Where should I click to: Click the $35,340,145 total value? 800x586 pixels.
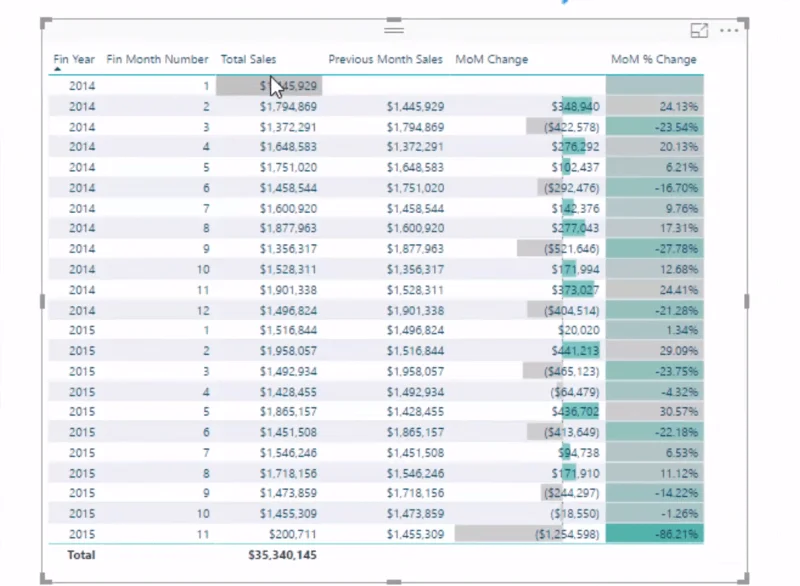click(x=282, y=555)
